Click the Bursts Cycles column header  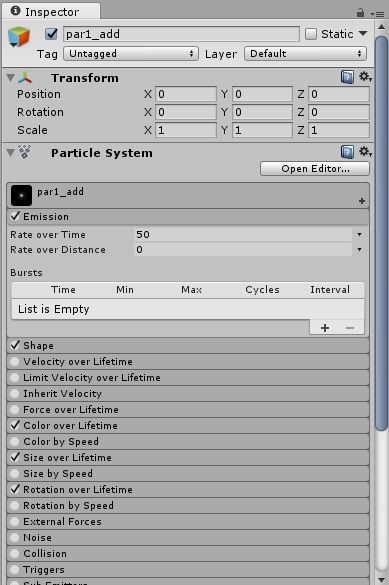[262, 290]
